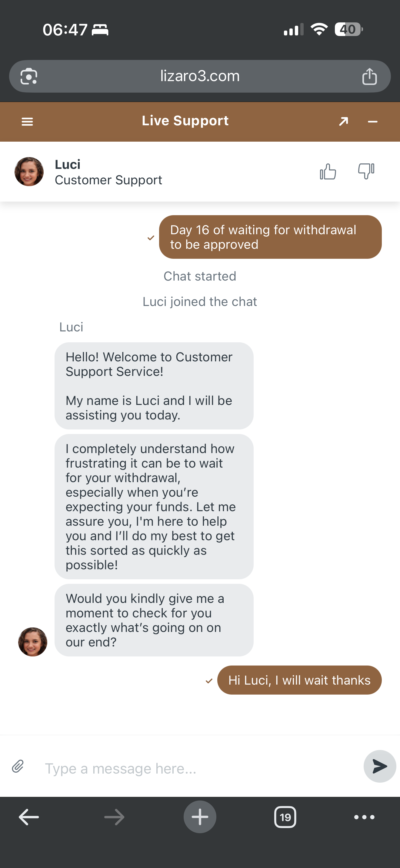The width and height of the screenshot is (400, 868).
Task: Tap Luci's avatar beside the last message
Action: point(33,642)
